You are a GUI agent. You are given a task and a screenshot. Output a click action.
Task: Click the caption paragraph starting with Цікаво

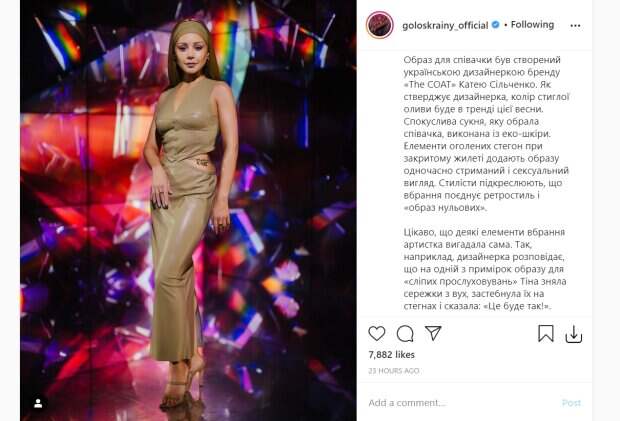(485, 269)
